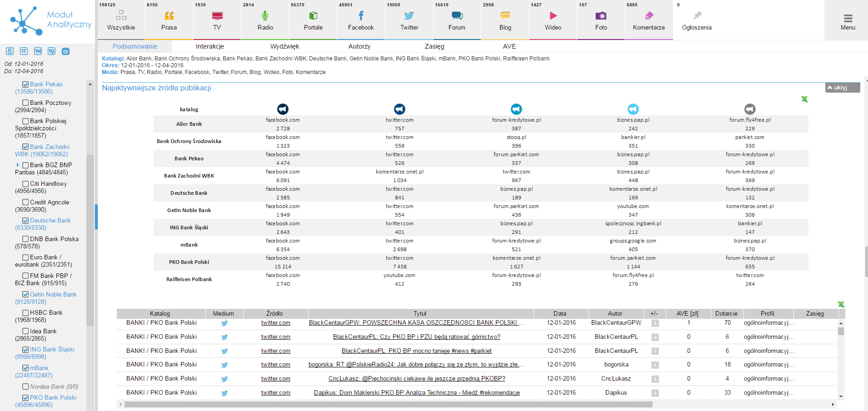Check Euro Bank / eurobank checkbox
This screenshot has height=411, width=868.
click(x=25, y=257)
